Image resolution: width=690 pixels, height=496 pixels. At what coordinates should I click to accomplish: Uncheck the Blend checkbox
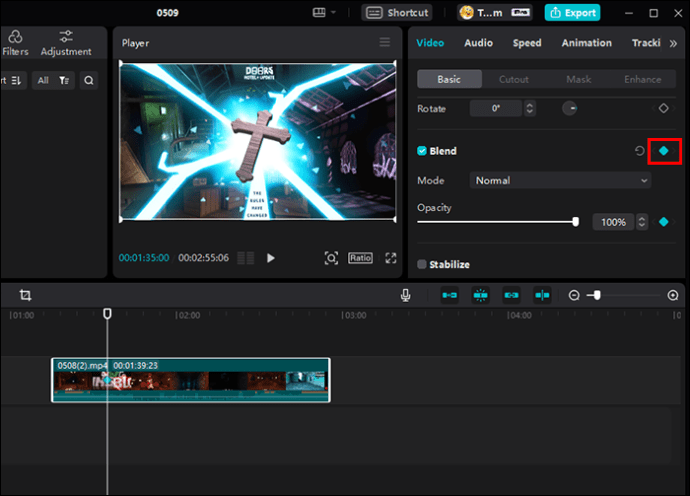tap(422, 151)
